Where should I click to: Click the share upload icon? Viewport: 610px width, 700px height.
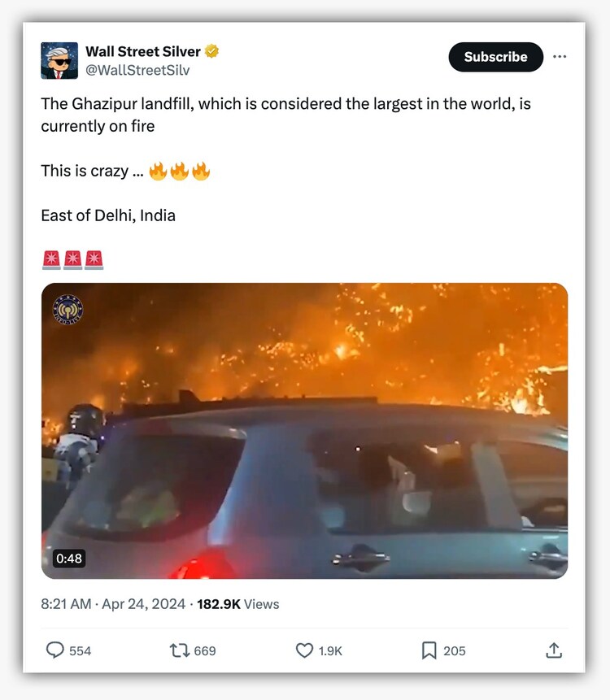click(554, 650)
